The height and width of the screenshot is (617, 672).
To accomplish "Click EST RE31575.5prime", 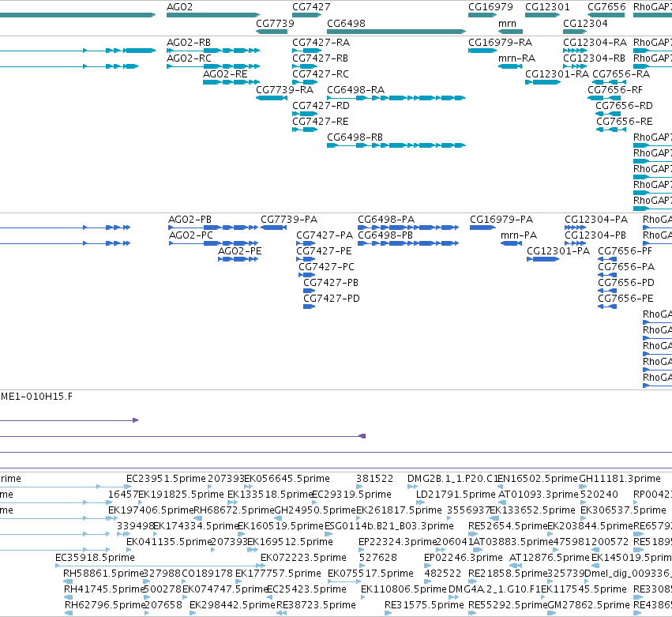I will point(424,605).
